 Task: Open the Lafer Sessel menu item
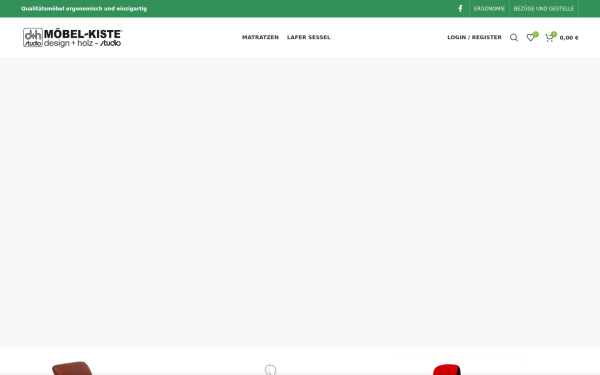pyautogui.click(x=309, y=37)
